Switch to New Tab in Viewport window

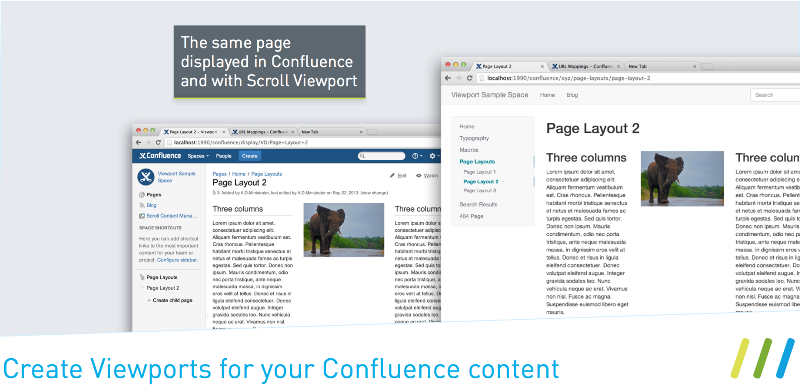(x=662, y=66)
